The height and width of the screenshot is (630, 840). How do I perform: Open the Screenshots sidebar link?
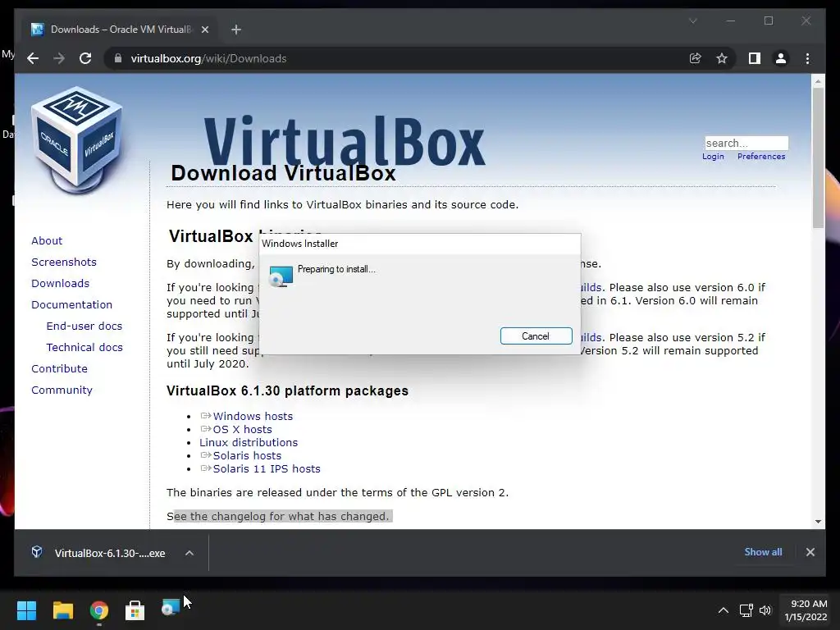tap(64, 262)
